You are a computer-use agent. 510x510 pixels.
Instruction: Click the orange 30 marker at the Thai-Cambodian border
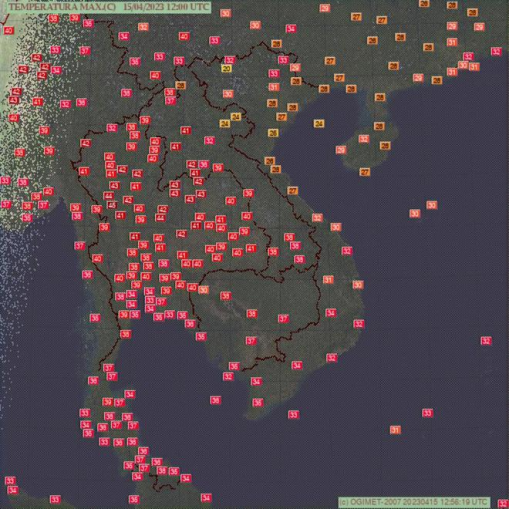(203, 290)
